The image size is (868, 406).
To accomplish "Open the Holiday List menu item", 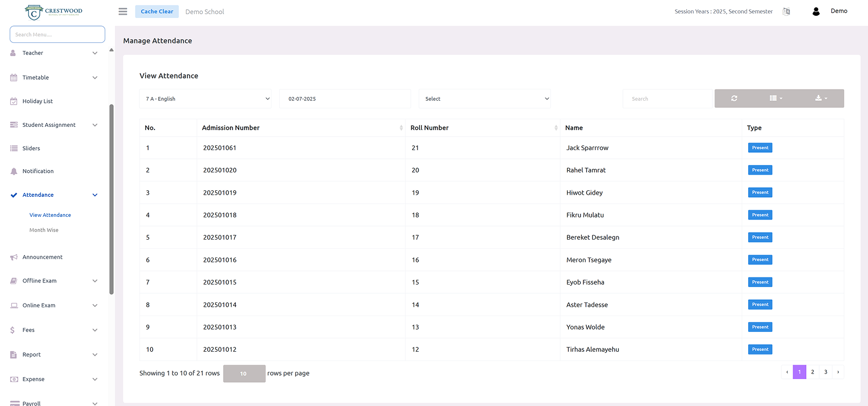I will point(37,101).
